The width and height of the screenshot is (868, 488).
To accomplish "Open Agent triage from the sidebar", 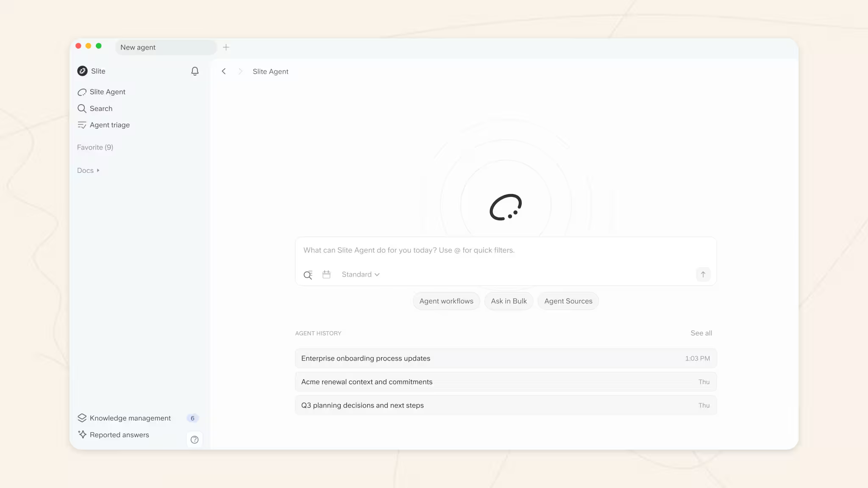I will point(110,125).
